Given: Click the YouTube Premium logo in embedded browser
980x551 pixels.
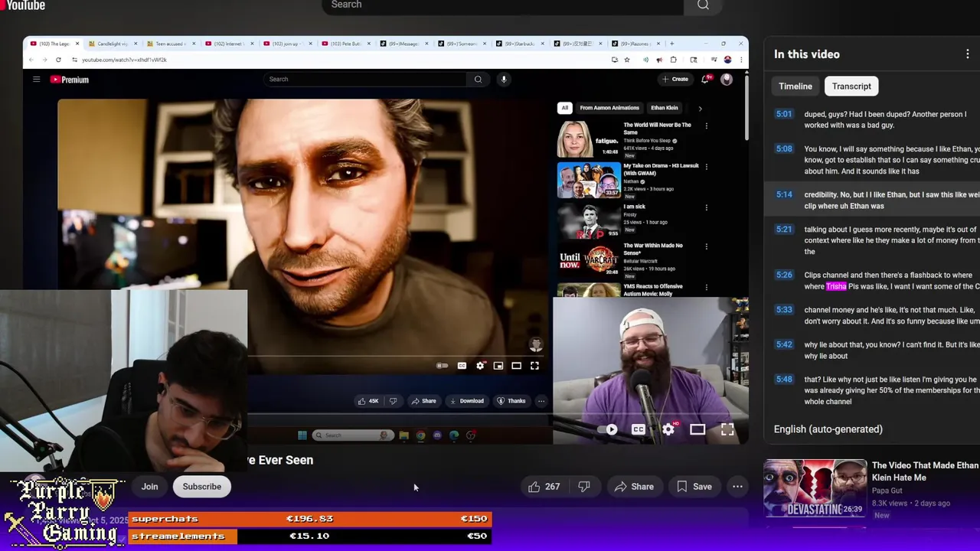Looking at the screenshot, I should pos(70,80).
